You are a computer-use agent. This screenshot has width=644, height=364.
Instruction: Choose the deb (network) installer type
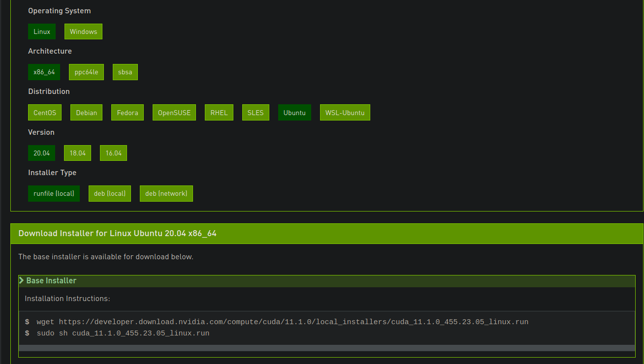pos(166,193)
